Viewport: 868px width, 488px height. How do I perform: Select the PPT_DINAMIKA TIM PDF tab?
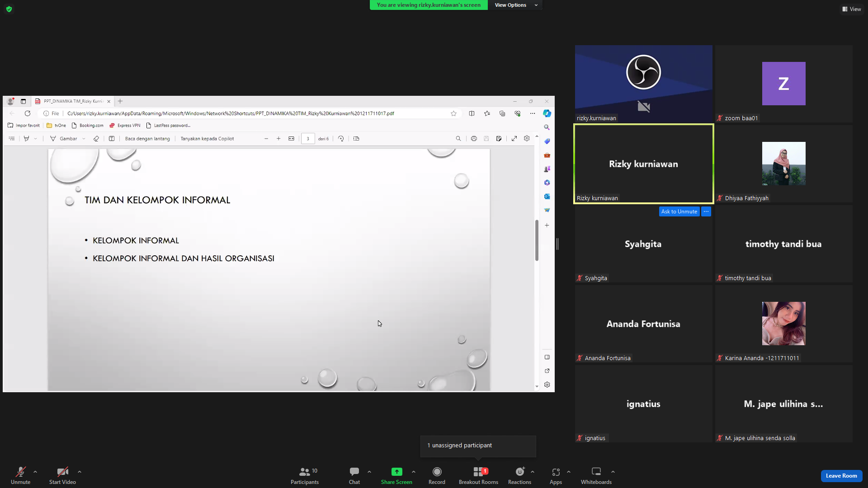pos(73,101)
